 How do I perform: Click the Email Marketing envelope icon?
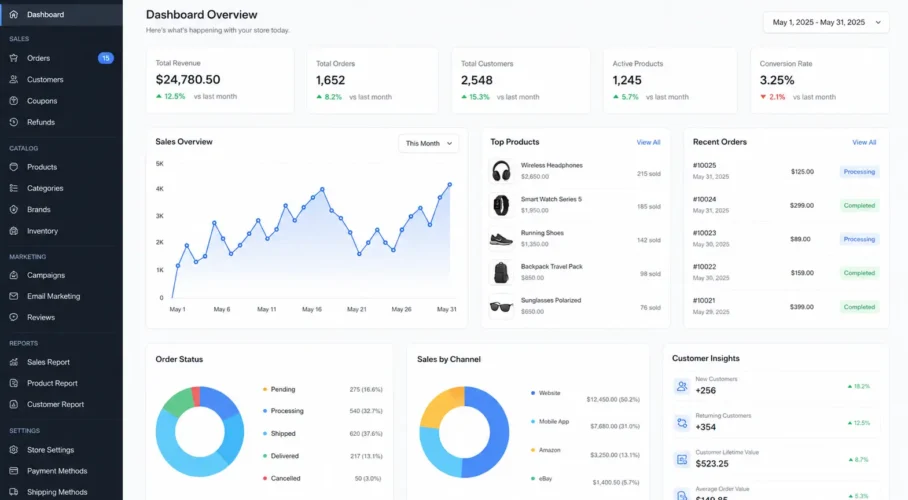[14, 296]
